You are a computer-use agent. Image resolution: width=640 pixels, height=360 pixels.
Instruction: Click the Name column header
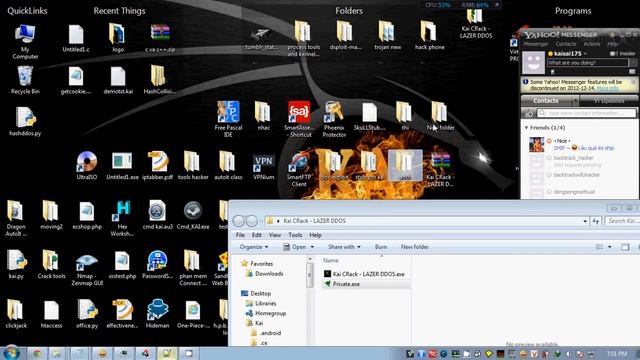tap(331, 260)
